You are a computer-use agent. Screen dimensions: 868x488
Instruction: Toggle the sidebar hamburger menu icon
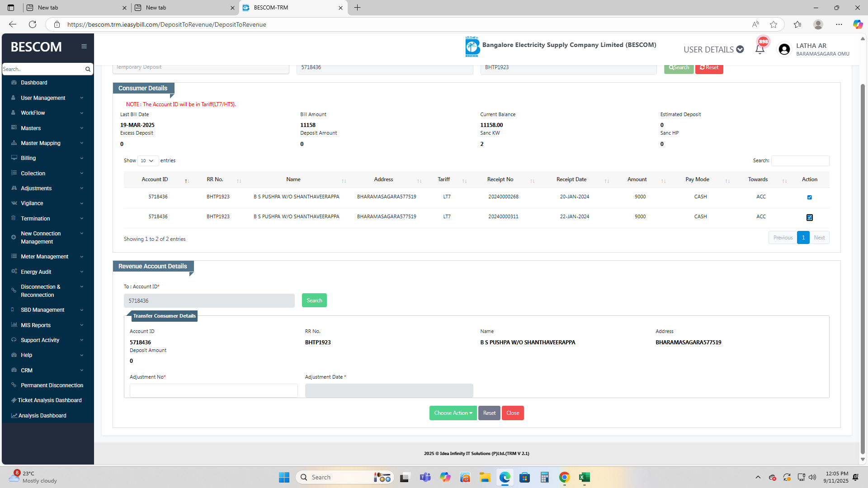84,46
